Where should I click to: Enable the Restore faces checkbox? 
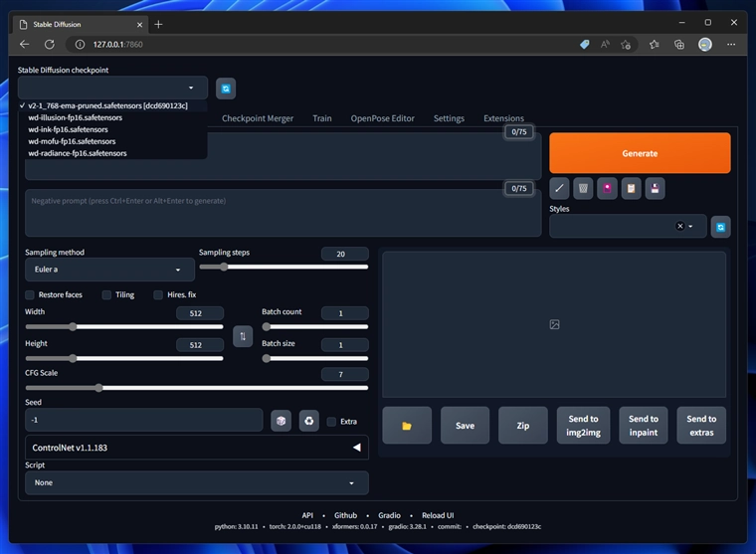(31, 294)
